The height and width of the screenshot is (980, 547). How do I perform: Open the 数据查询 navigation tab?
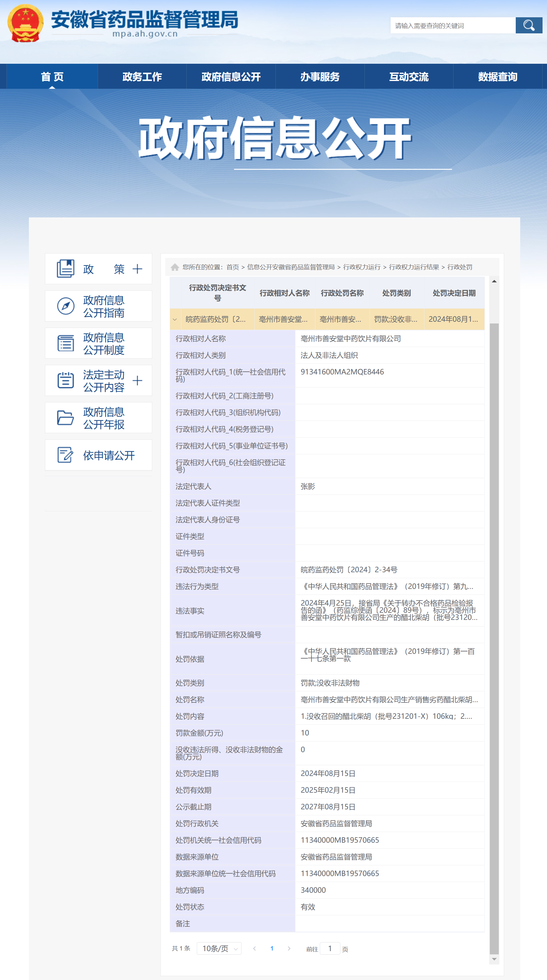coord(498,77)
